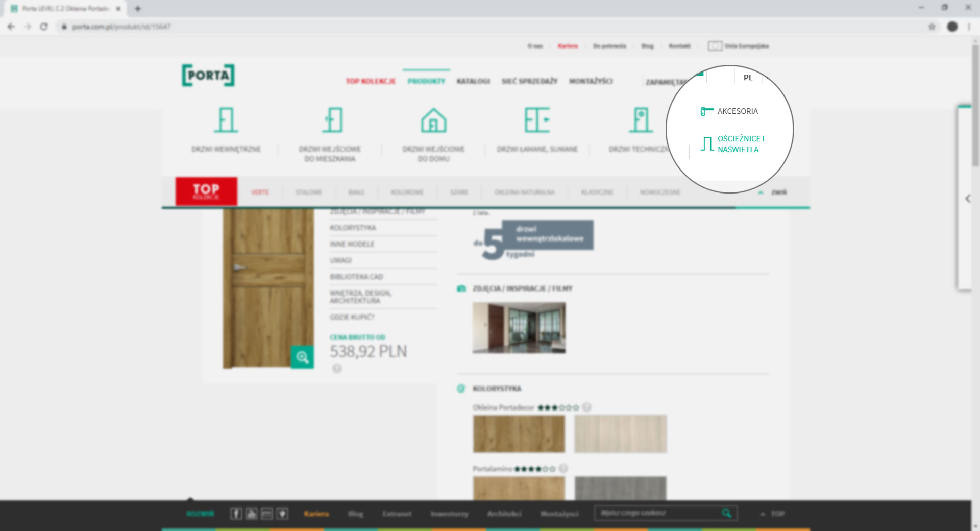The image size is (980, 531).
Task: Open the Architekci footer link
Action: click(x=504, y=514)
